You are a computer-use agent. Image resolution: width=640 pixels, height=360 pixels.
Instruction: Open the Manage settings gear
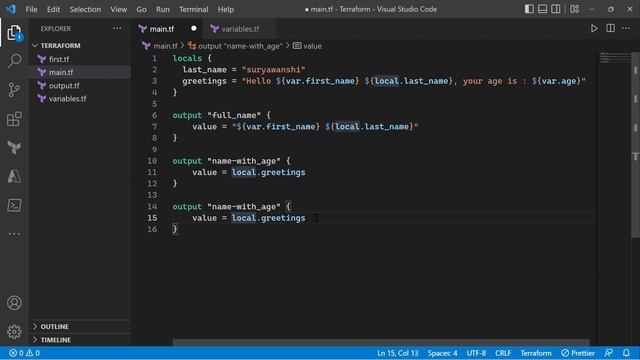tap(14, 331)
